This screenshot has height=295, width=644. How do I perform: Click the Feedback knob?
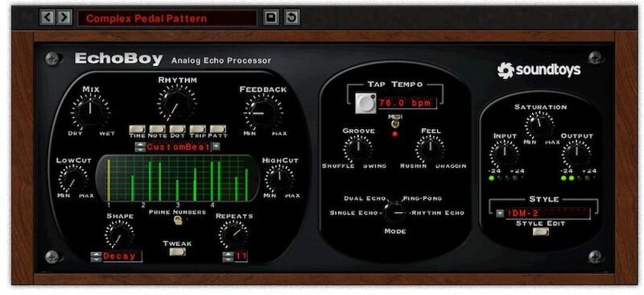[x=263, y=113]
